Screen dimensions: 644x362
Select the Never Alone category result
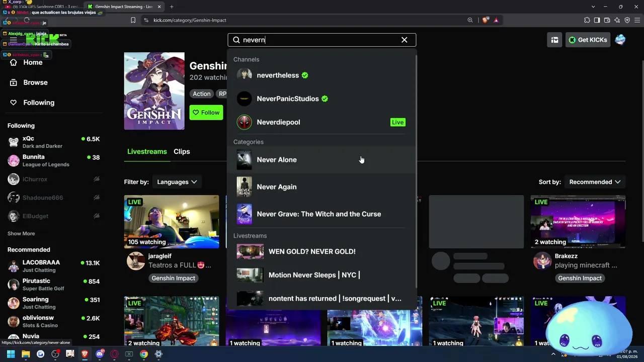tap(321, 159)
